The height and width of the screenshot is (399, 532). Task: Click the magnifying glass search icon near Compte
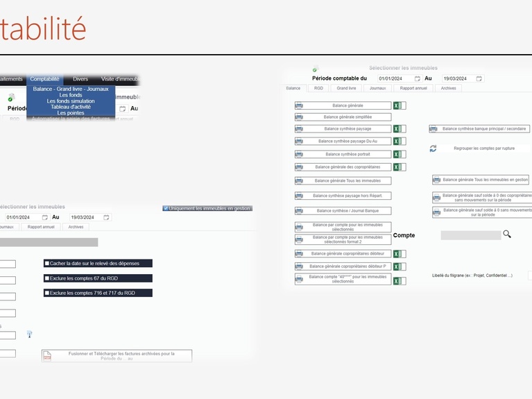507,235
